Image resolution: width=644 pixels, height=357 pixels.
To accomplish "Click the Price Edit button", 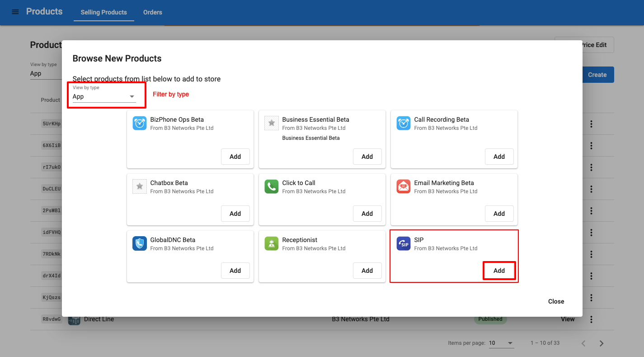I will (598, 45).
